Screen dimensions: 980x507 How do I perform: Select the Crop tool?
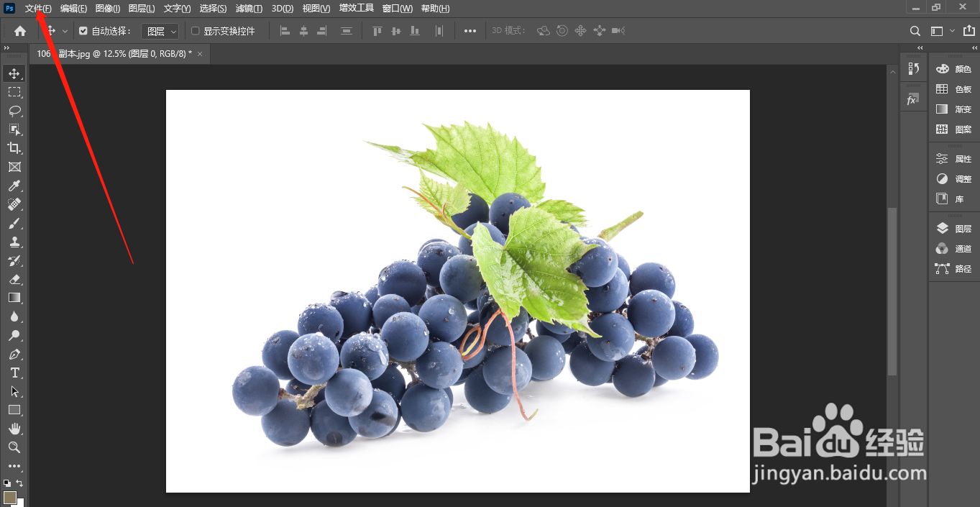(14, 148)
